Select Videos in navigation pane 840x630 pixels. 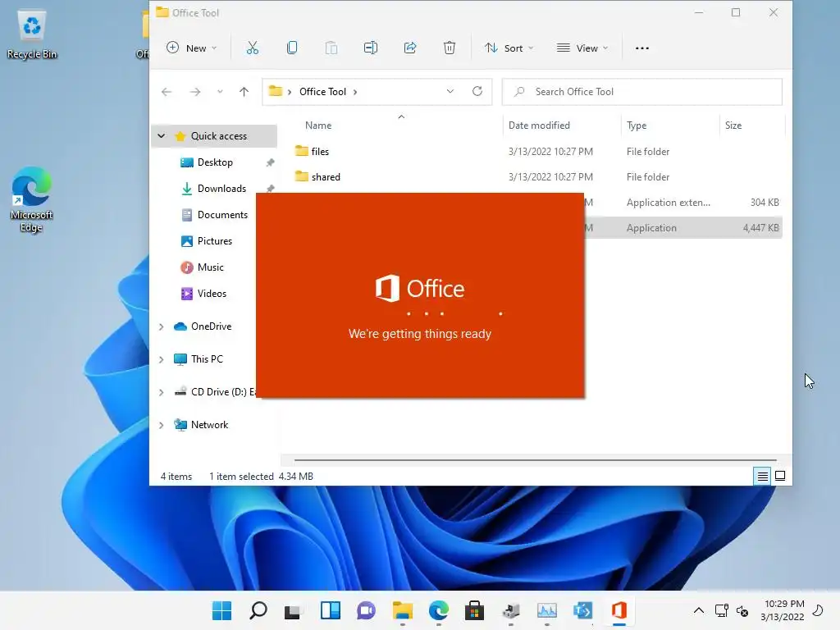[212, 294]
